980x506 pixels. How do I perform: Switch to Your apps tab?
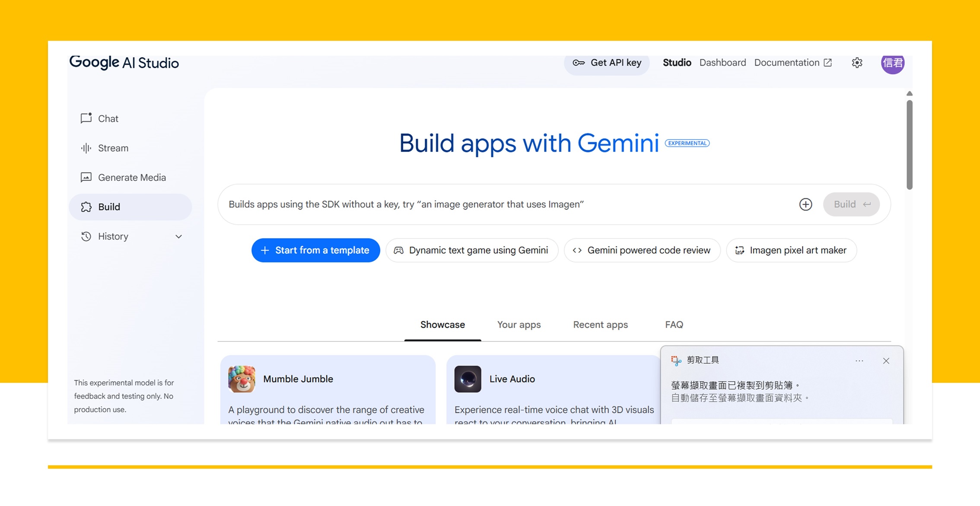click(x=519, y=325)
